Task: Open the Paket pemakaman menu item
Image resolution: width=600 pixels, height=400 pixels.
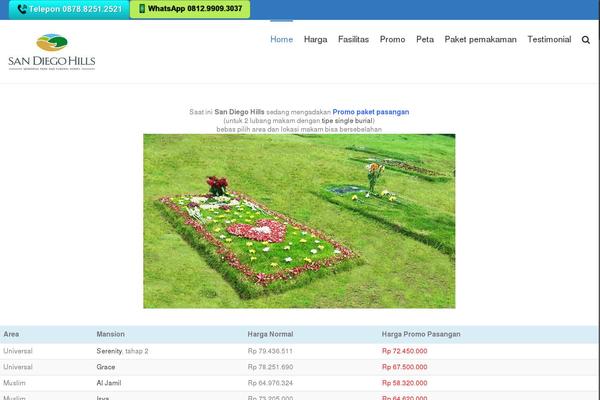Action: 480,39
